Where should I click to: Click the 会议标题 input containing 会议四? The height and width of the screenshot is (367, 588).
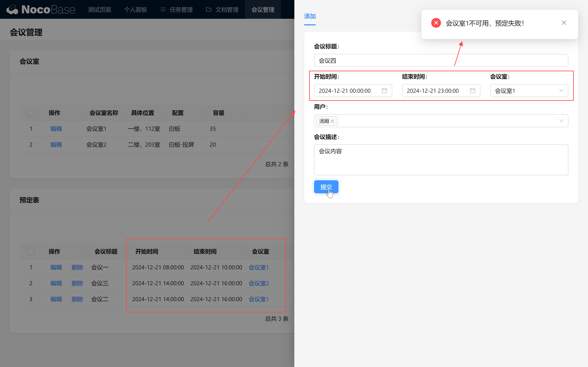441,60
